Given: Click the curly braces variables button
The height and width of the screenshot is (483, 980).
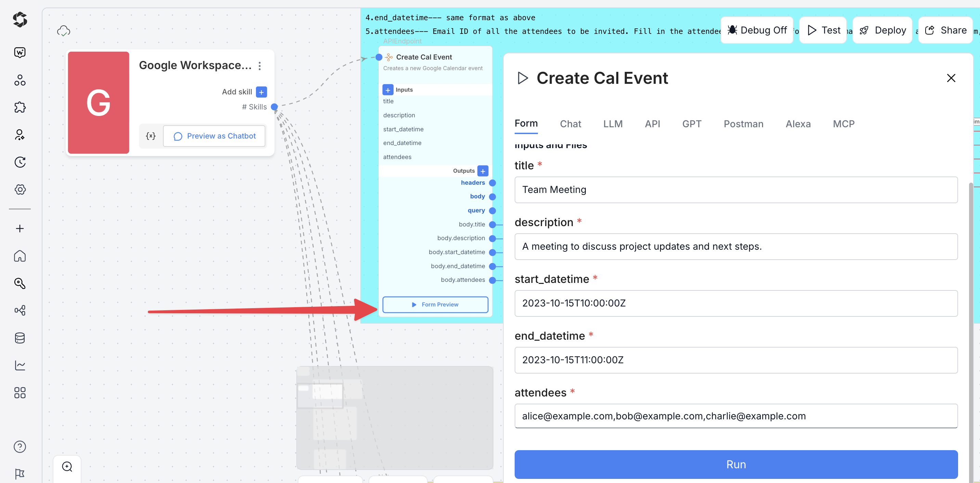Looking at the screenshot, I should (x=151, y=136).
